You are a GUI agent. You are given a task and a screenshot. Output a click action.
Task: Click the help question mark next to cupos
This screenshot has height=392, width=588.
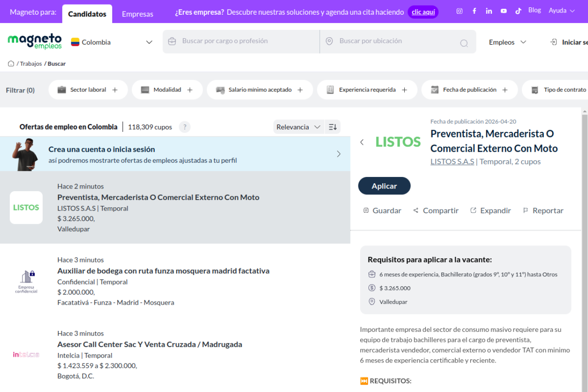(184, 127)
